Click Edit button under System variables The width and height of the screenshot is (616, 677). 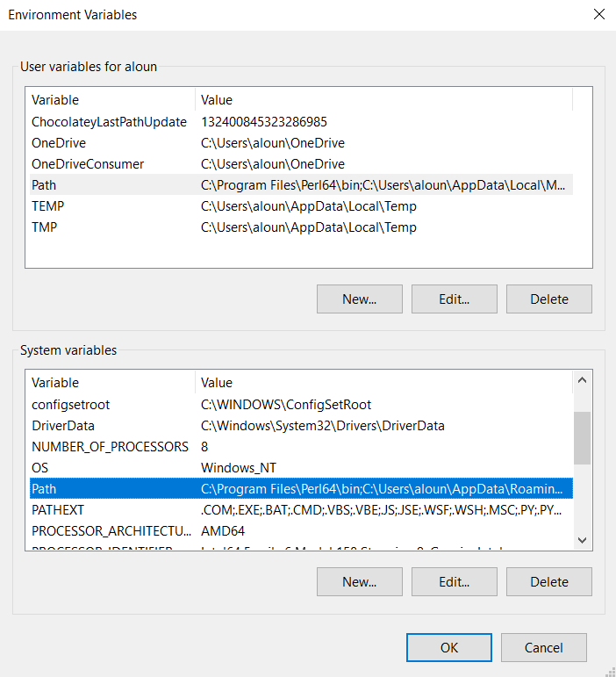click(454, 581)
